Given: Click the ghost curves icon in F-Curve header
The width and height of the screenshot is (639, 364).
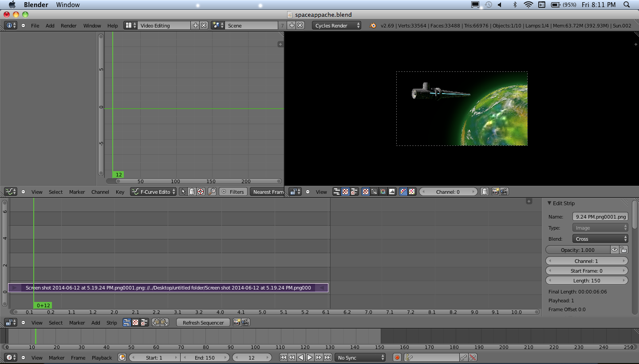Looking at the screenshot, I should click(192, 192).
